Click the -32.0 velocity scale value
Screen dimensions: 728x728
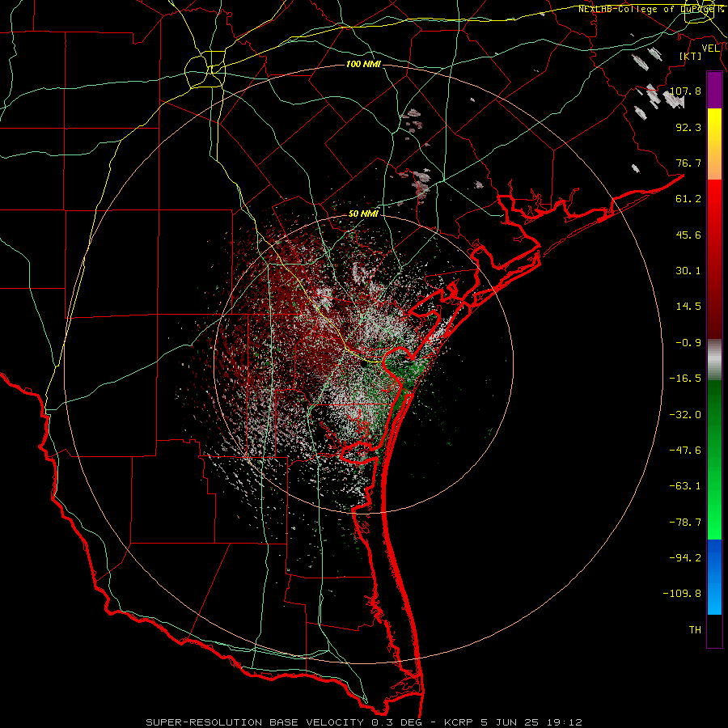pos(685,415)
